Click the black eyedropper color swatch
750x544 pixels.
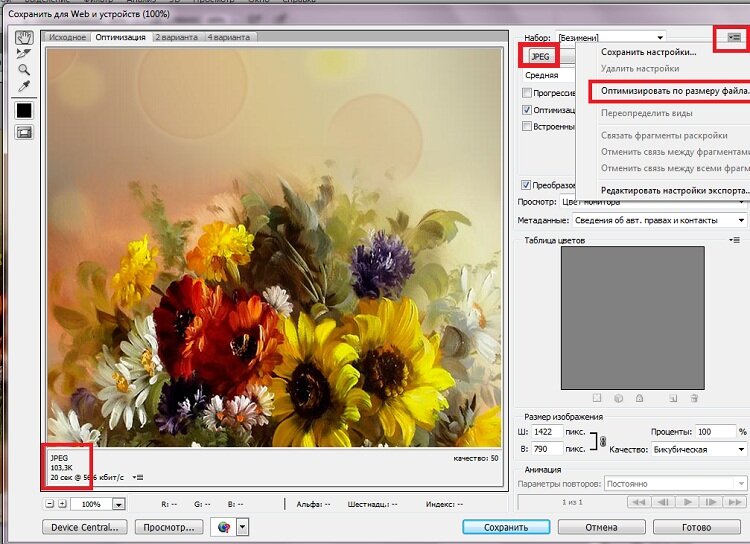click(x=24, y=111)
